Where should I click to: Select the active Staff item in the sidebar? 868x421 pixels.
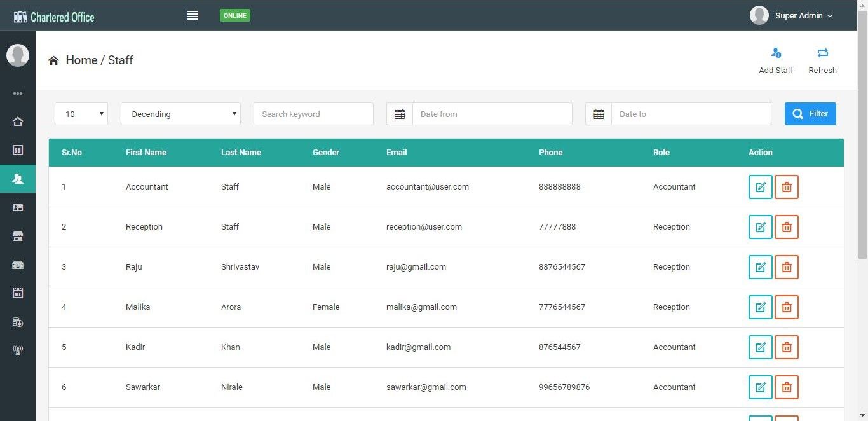click(x=18, y=180)
